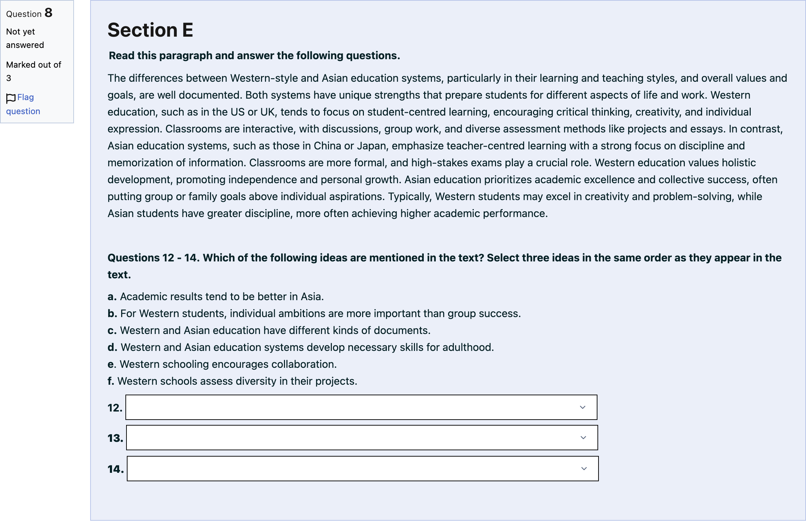Click option d about skills for adulthood
806x532 pixels.
[x=301, y=347]
